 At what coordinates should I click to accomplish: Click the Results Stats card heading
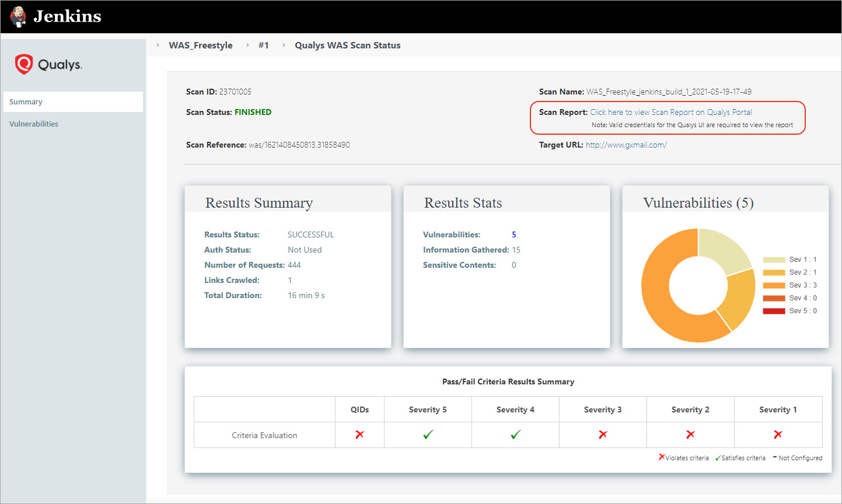(x=463, y=203)
